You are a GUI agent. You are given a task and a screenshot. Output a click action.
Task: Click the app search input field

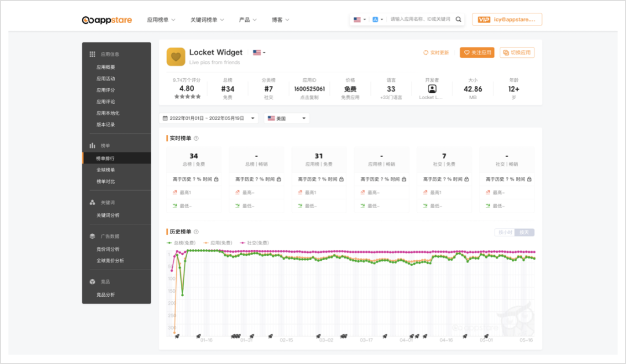[420, 19]
